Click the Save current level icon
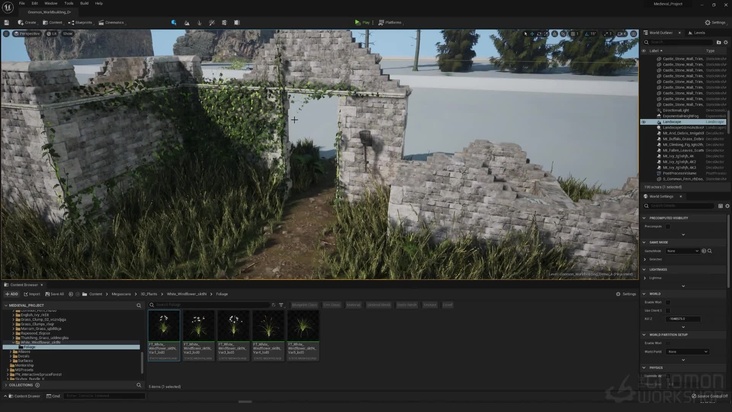This screenshot has height=412, width=732. click(x=6, y=21)
